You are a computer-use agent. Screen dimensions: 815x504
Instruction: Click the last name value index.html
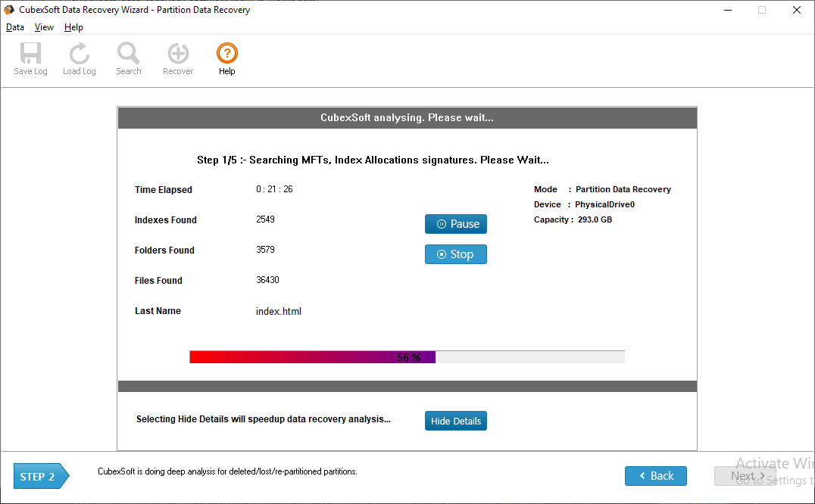[279, 311]
